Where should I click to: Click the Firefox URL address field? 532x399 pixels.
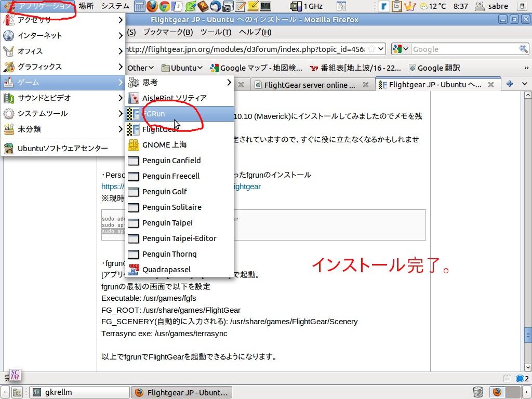pyautogui.click(x=245, y=49)
